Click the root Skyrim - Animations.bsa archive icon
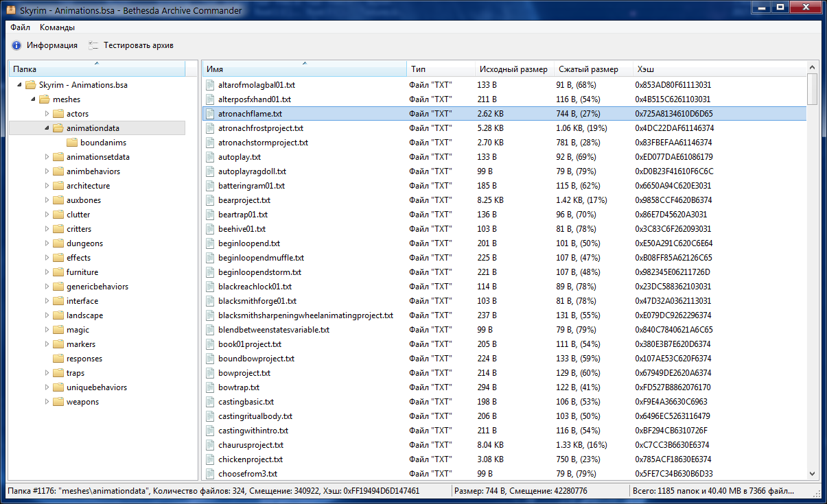Screen dimensions: 827x504 [30, 85]
